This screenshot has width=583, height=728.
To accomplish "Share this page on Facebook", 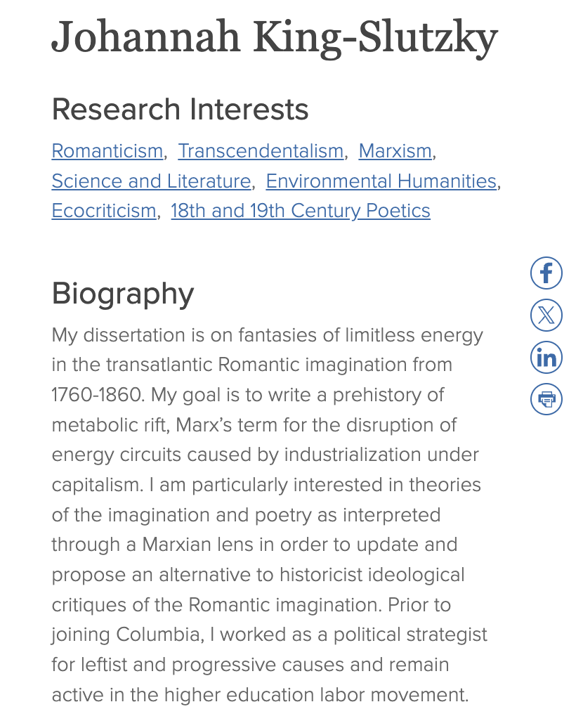I will 546,273.
